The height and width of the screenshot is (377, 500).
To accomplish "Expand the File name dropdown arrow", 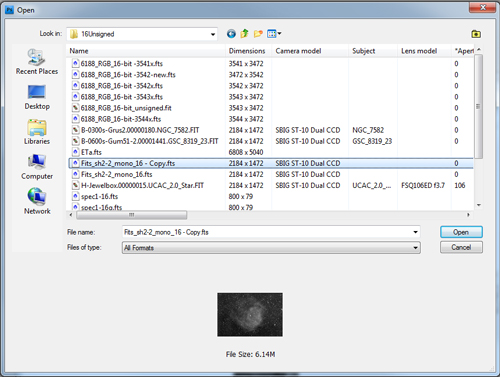I will (x=415, y=232).
